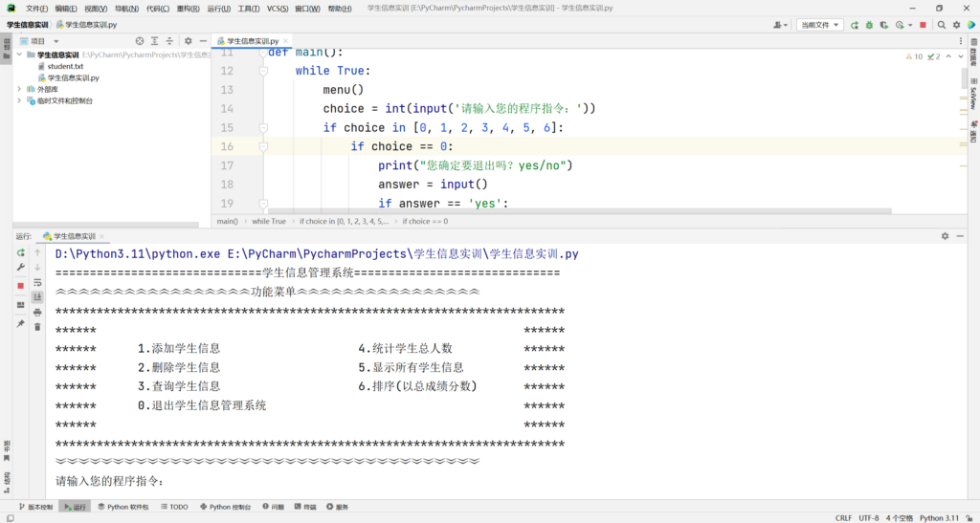The height and width of the screenshot is (523, 980).
Task: Fold the while True block at line 12
Action: point(264,71)
